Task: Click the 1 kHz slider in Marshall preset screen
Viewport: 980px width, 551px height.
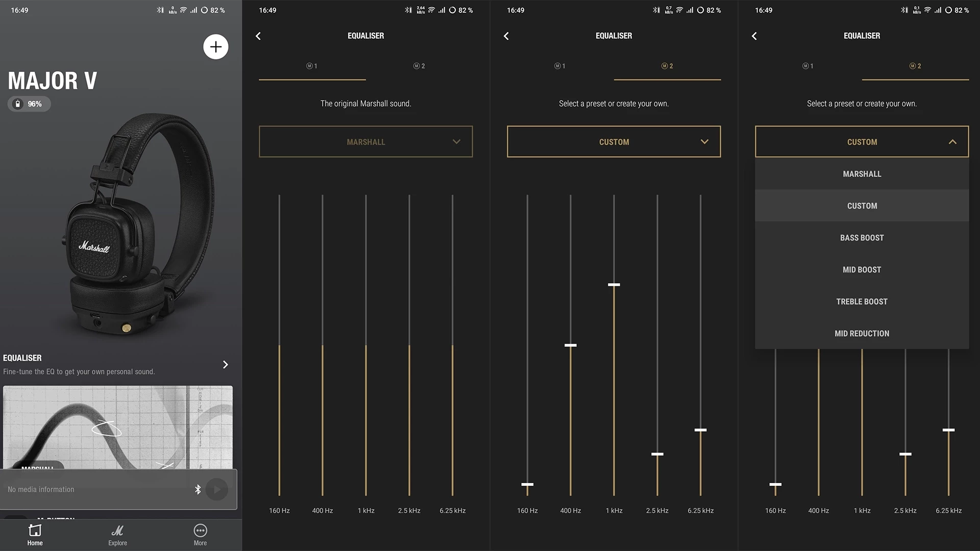Action: (x=365, y=345)
